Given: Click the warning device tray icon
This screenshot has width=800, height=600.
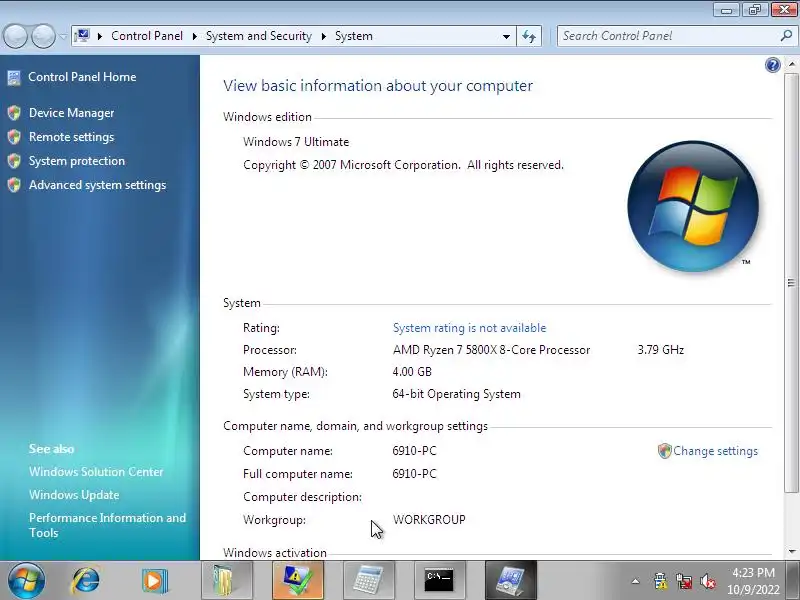Looking at the screenshot, I should (660, 581).
